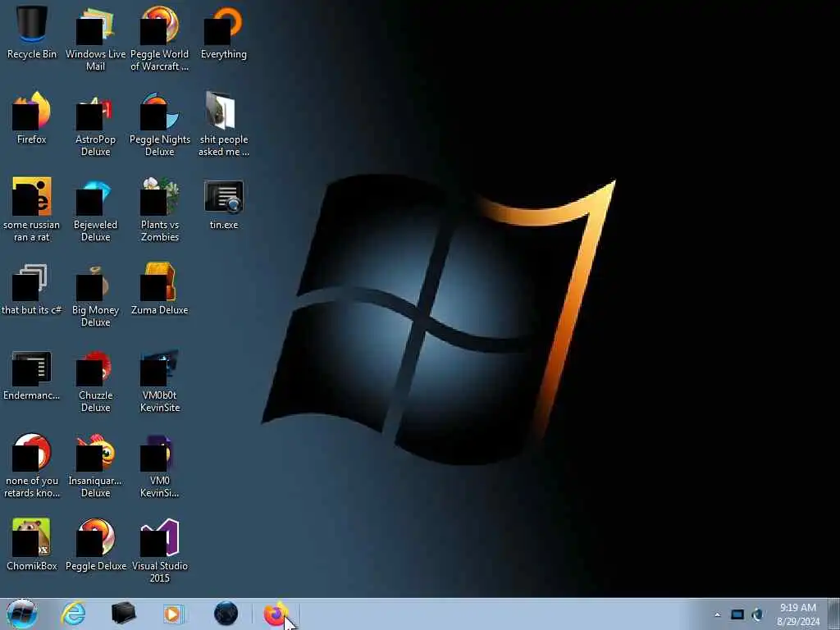Select Zuma Deluxe desktop icon
Image resolution: width=840 pixels, height=630 pixels.
[x=160, y=289]
